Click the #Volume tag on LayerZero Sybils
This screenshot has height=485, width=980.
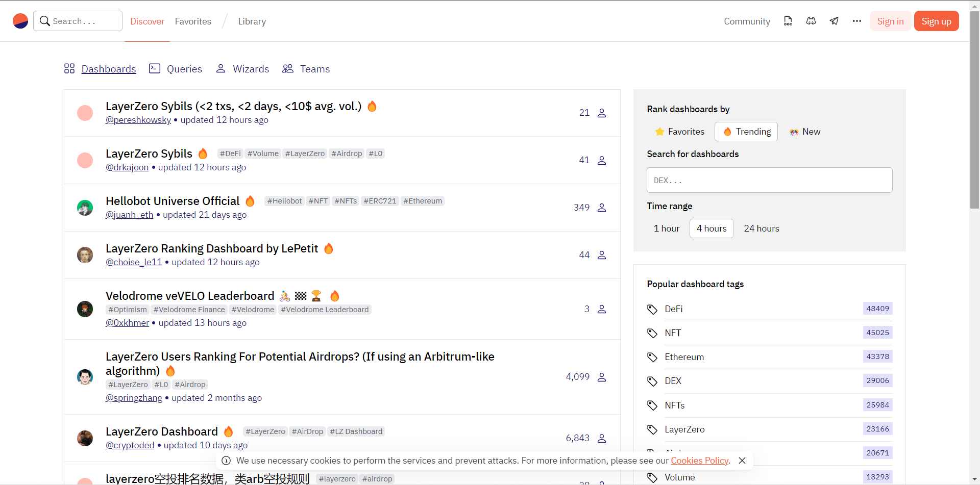coord(263,154)
